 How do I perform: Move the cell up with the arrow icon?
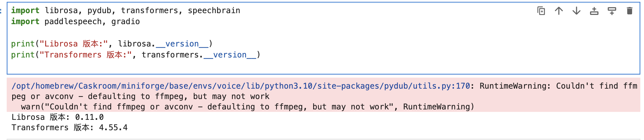[559, 11]
